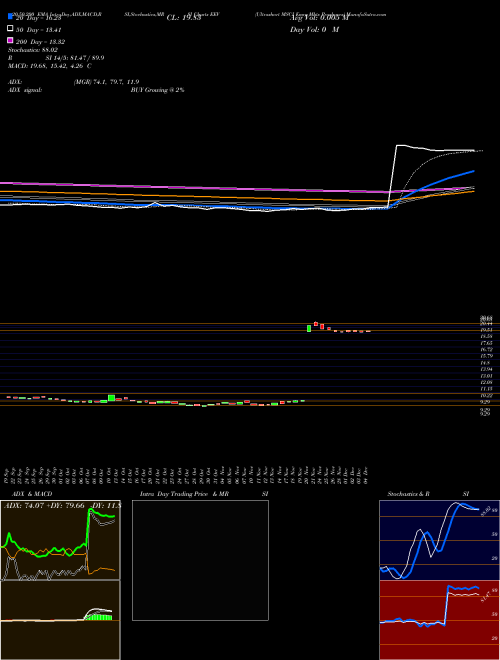
Task: Click the '(MGR) 74.1, 79.7, 11.9' ADX values
Action: 106,82
